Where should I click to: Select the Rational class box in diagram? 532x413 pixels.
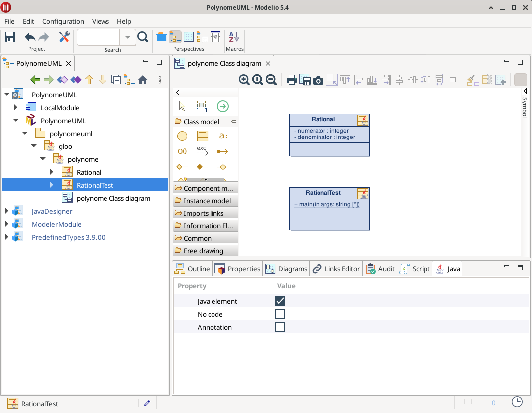[x=329, y=135]
